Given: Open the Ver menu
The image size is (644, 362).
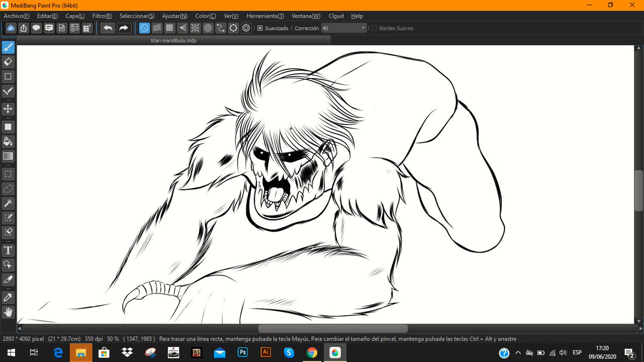Looking at the screenshot, I should (231, 16).
